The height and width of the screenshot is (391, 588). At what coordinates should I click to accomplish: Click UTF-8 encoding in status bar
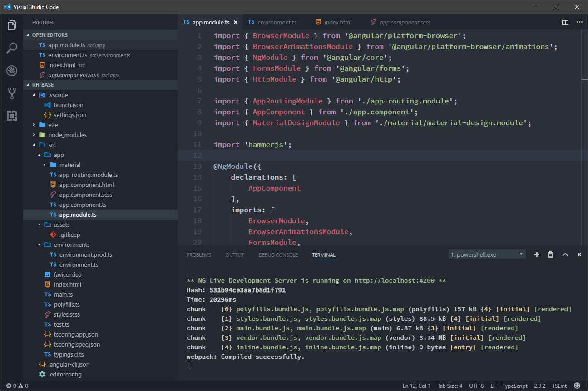(476, 386)
